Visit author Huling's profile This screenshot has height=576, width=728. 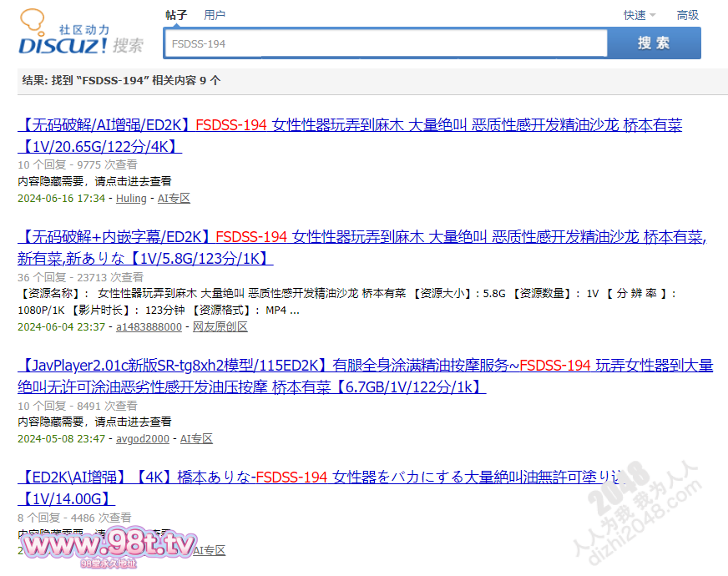coord(131,198)
